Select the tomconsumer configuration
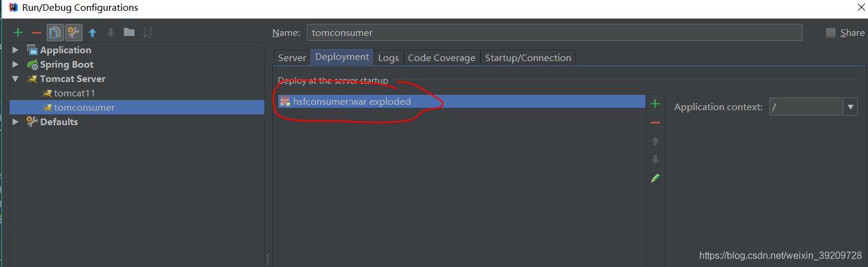The width and height of the screenshot is (868, 267). [136, 108]
